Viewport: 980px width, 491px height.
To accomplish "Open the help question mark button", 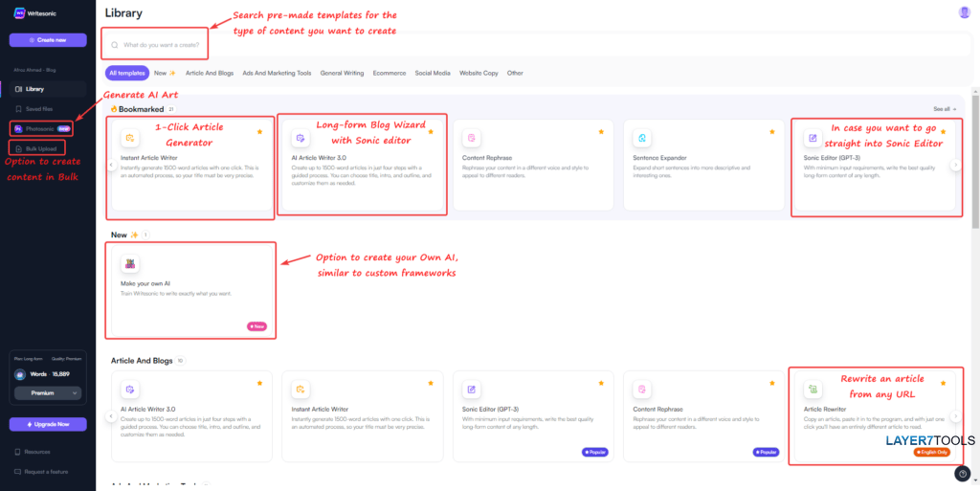I will [x=963, y=474].
